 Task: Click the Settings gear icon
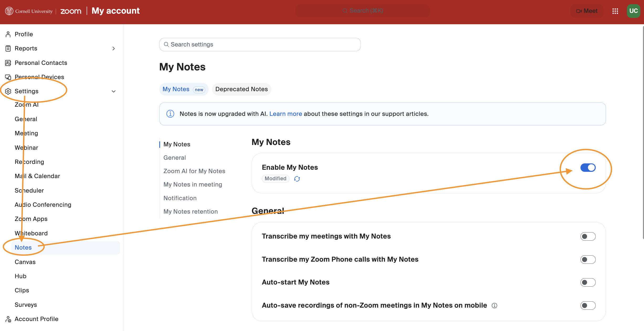coord(8,91)
